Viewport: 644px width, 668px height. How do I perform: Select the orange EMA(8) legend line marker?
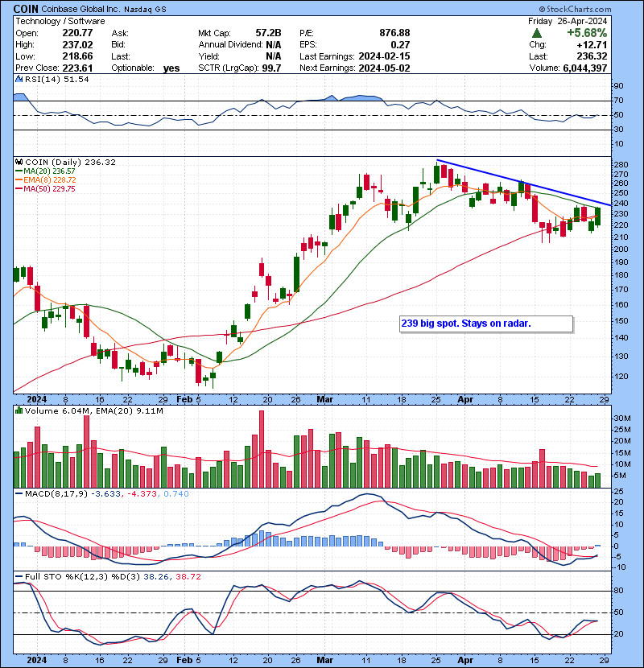(19, 179)
